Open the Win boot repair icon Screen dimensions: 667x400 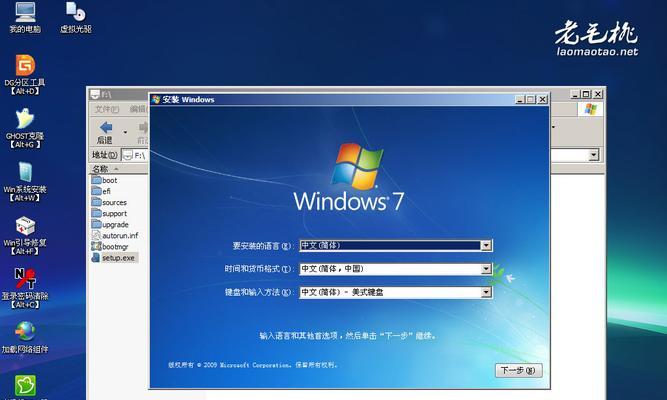click(x=25, y=235)
